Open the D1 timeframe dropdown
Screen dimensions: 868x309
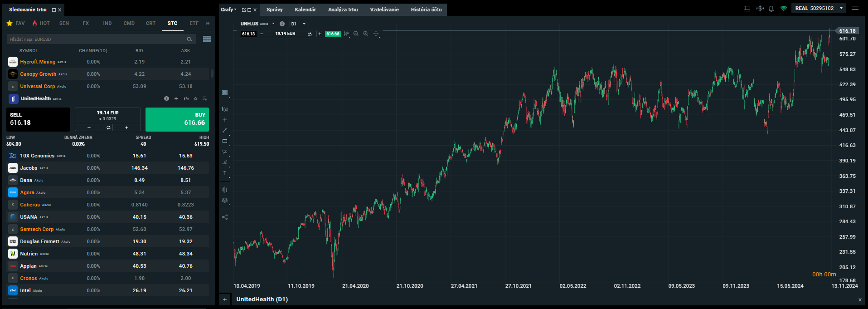(298, 24)
